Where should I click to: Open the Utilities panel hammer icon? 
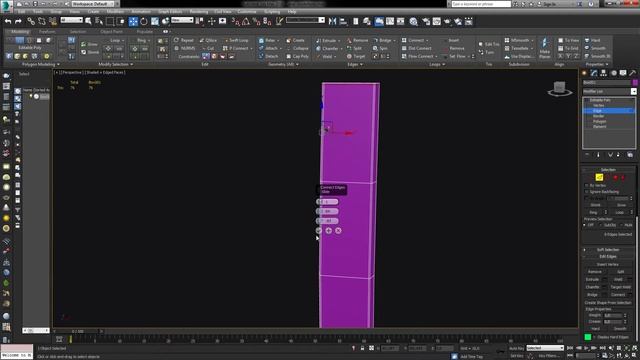632,73
